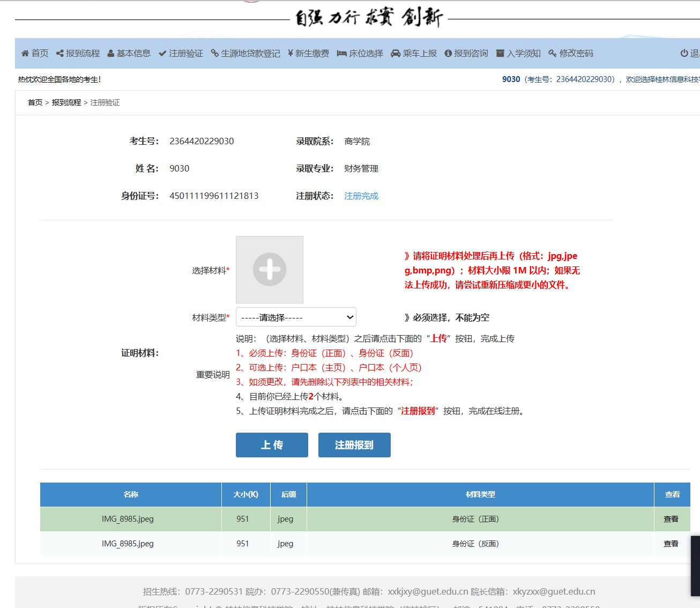Viewport: 700px width, 608px height.
Task: Open the 材料类型 dropdown list
Action: coord(296,317)
